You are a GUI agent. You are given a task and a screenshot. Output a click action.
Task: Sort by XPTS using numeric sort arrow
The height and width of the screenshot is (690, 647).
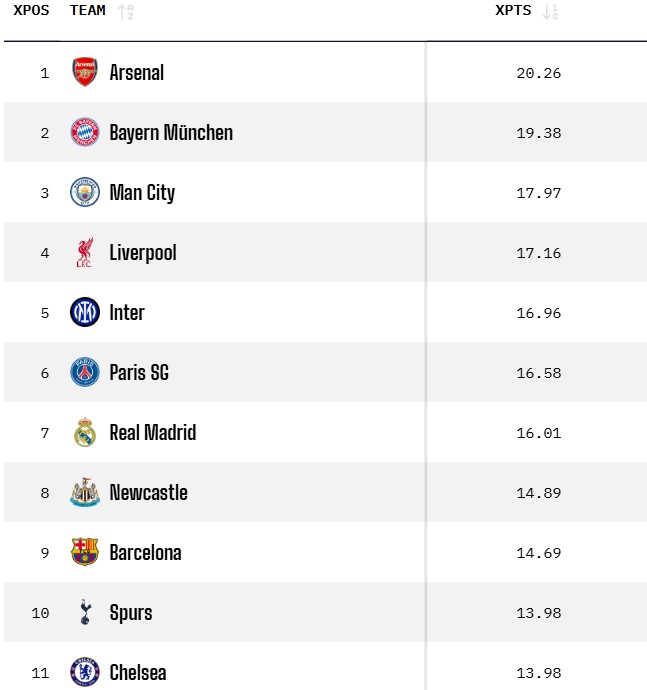coord(549,12)
